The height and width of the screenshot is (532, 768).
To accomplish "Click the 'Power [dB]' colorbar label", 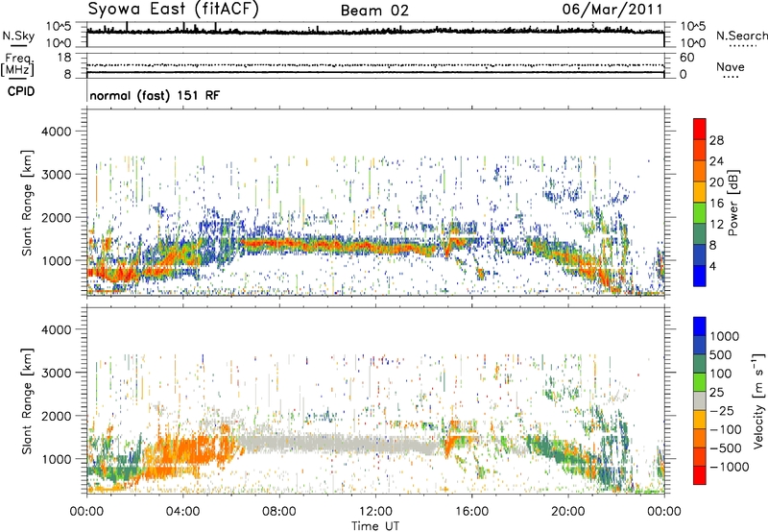I will [733, 203].
